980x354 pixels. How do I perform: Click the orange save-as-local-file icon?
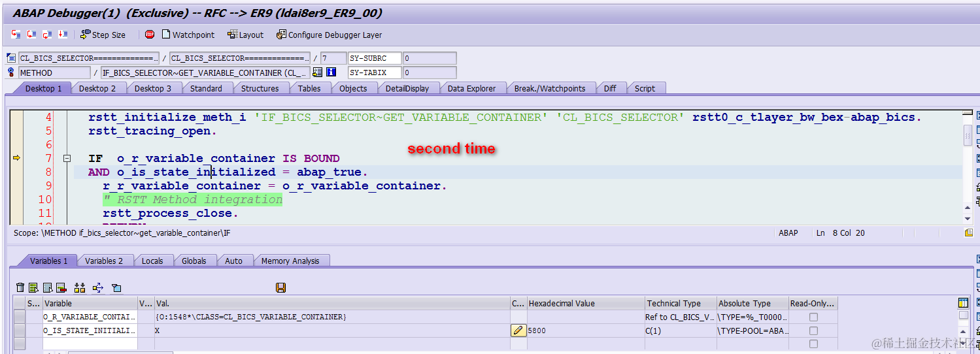click(x=281, y=287)
